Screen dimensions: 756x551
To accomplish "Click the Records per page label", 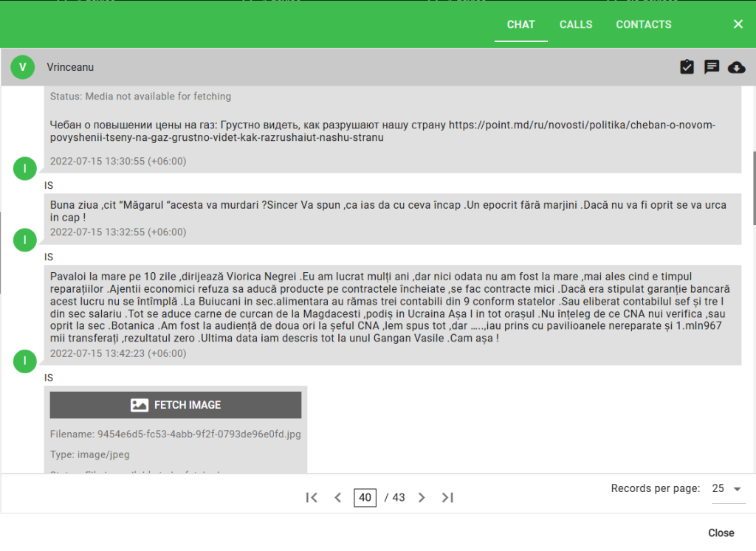I will pyautogui.click(x=656, y=488).
